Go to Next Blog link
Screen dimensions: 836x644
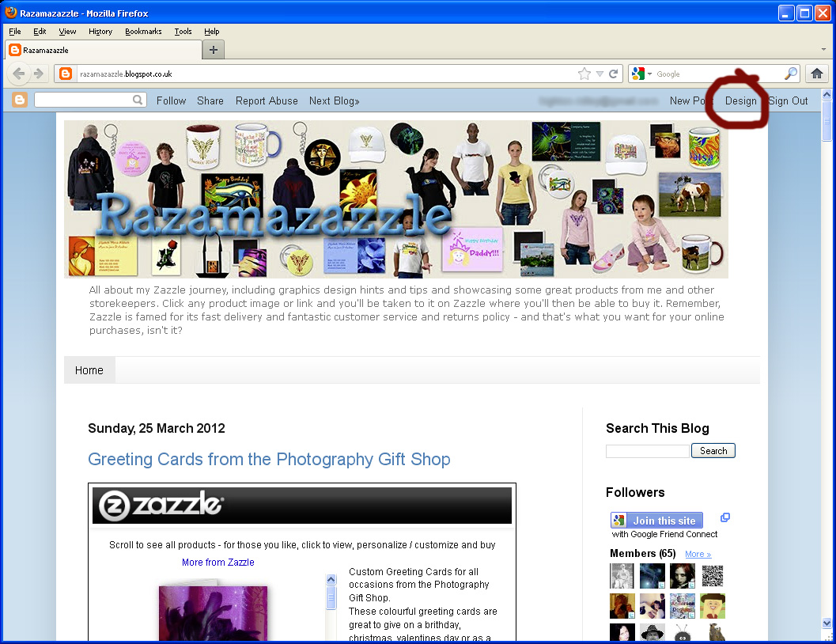tap(335, 100)
